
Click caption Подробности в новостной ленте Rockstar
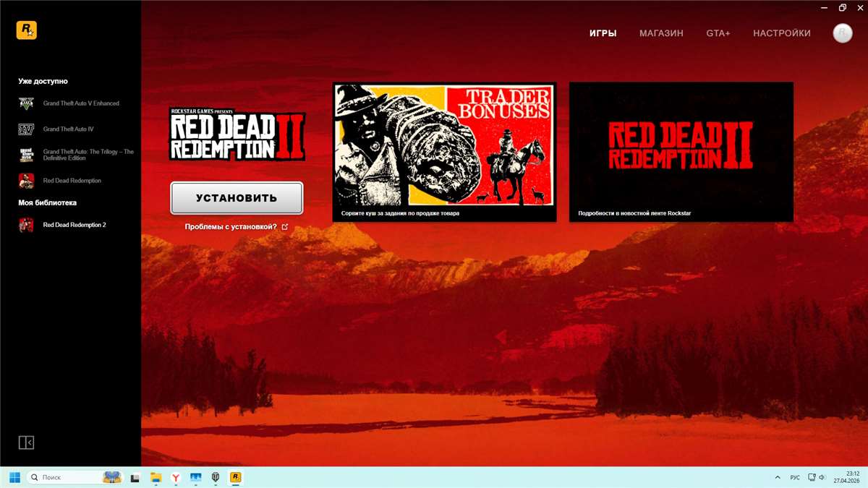635,214
